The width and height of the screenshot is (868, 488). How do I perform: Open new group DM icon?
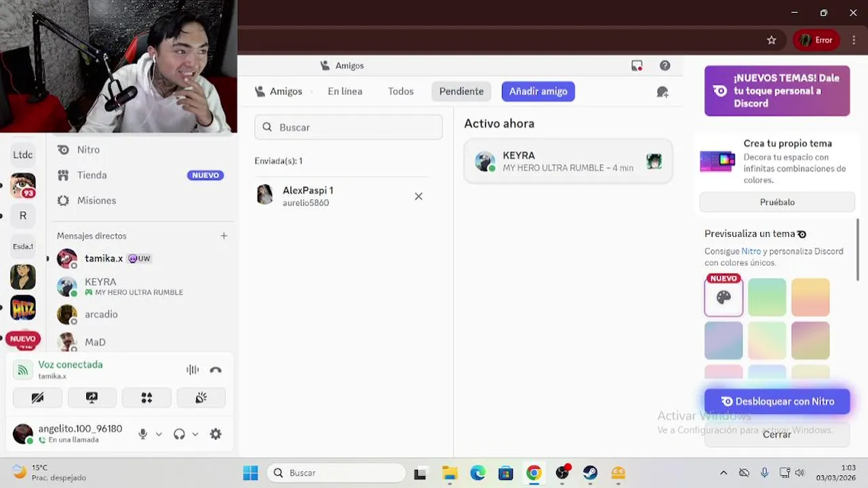663,92
